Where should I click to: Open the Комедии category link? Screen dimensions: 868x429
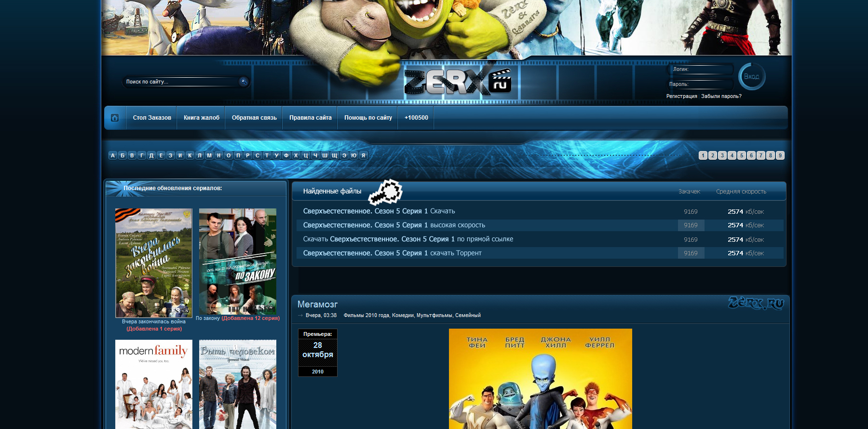point(403,315)
